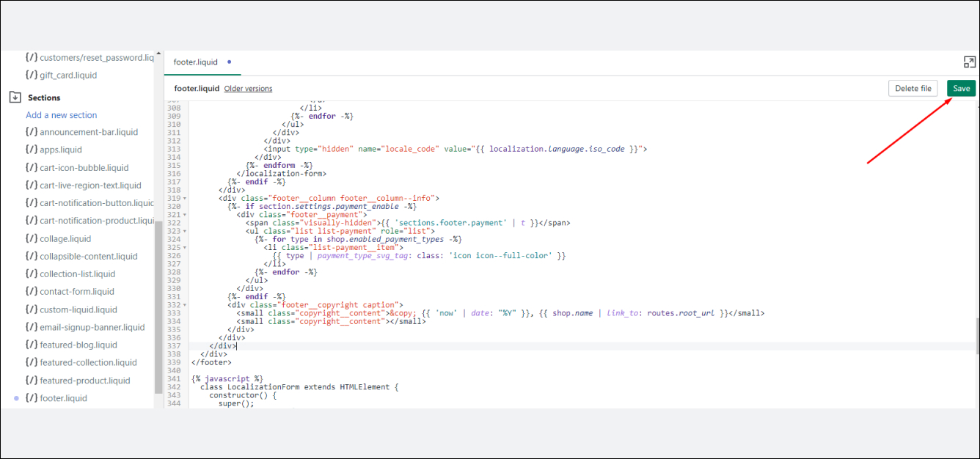Open the Older versions link
The width and height of the screenshot is (980, 459).
coord(248,89)
